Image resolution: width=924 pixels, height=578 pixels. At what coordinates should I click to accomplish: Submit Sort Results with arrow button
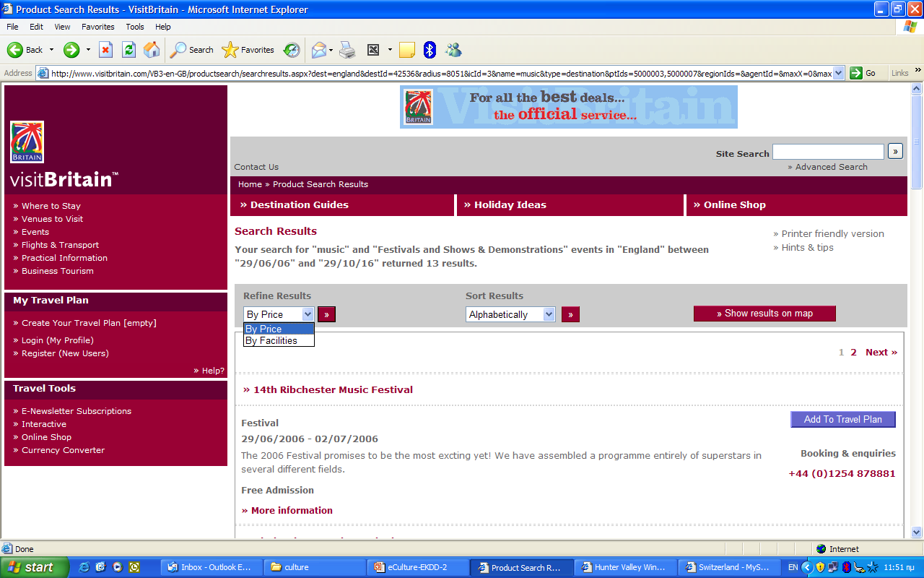571,314
